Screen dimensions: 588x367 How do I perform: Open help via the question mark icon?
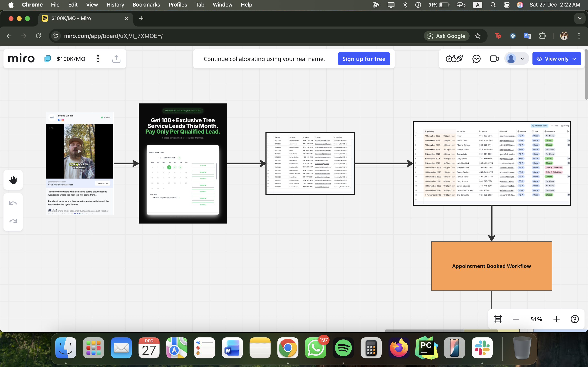575,319
